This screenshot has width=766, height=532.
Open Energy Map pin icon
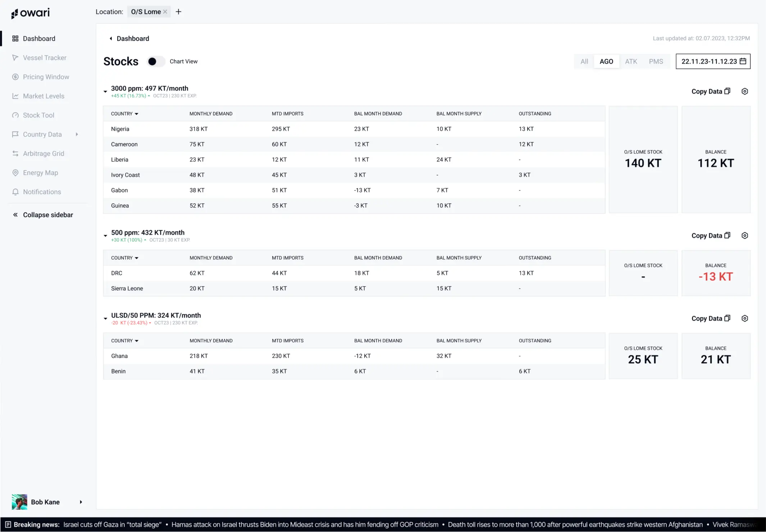tap(15, 173)
